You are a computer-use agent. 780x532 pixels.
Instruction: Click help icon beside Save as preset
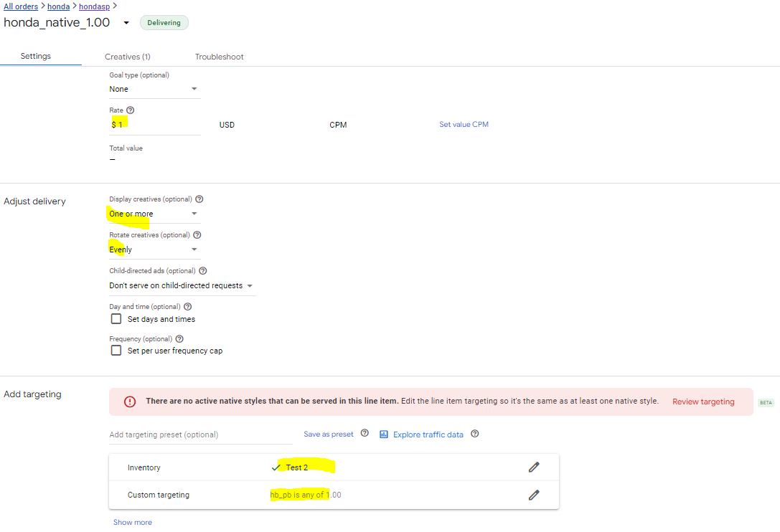365,434
